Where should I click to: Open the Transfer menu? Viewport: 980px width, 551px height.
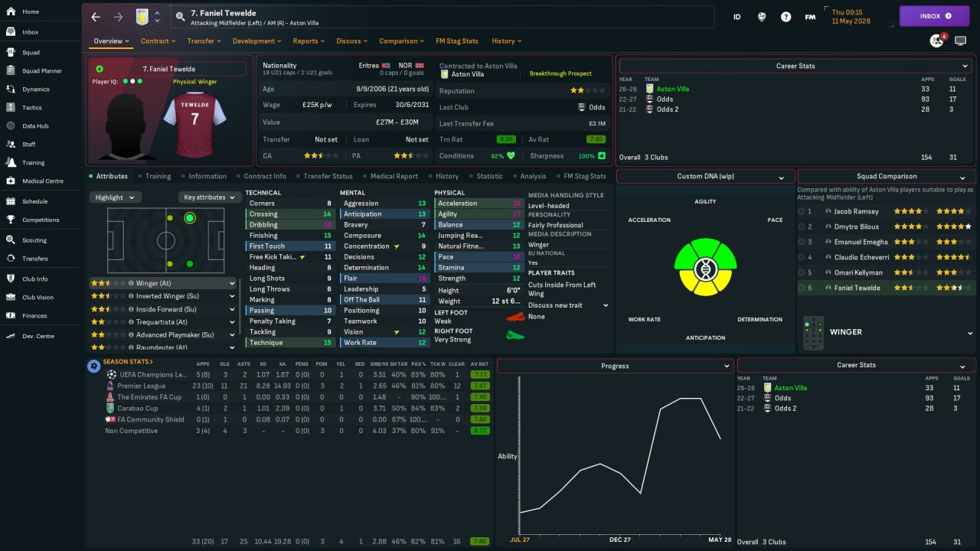coord(204,41)
